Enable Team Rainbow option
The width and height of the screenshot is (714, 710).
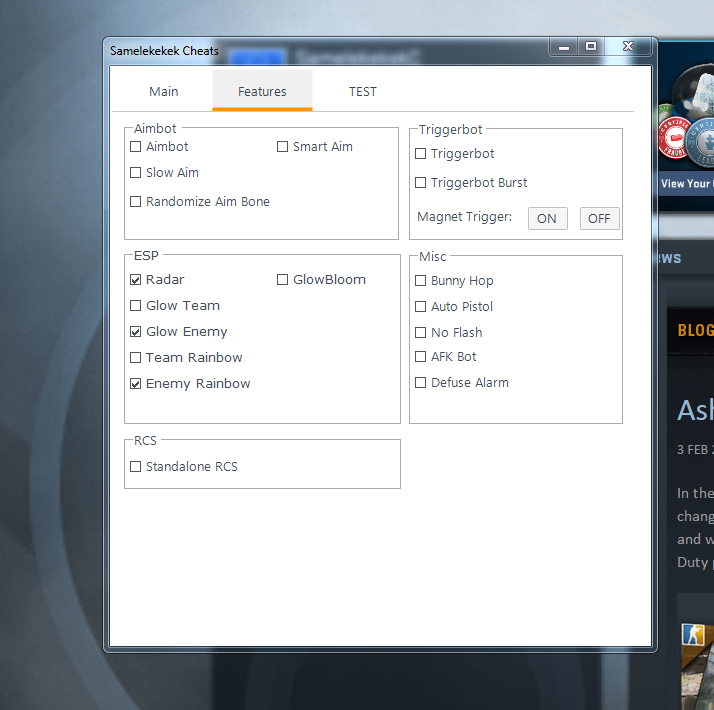136,358
